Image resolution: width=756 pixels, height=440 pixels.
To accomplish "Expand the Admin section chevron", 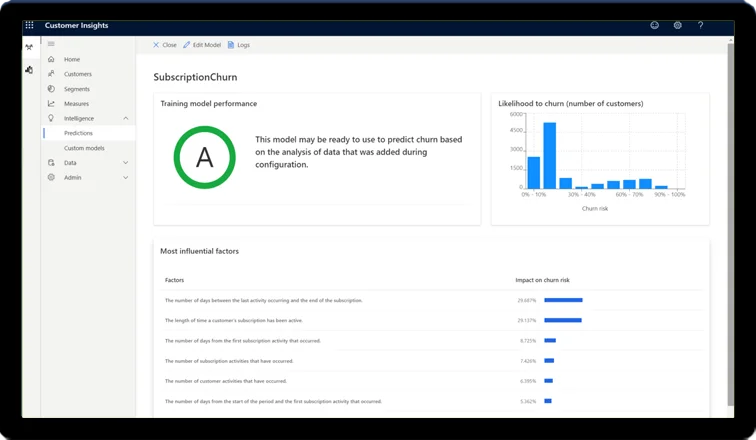I will click(x=125, y=177).
